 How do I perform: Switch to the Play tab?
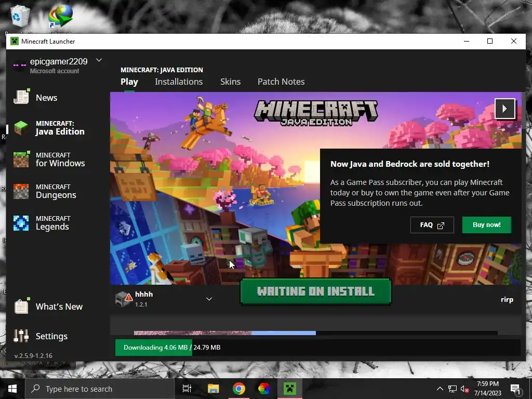click(129, 82)
